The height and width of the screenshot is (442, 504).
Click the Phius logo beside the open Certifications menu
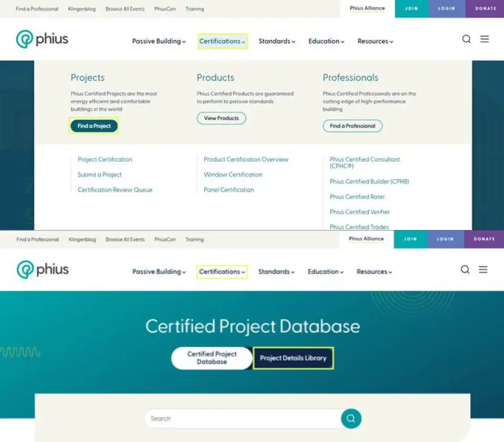pos(43,39)
